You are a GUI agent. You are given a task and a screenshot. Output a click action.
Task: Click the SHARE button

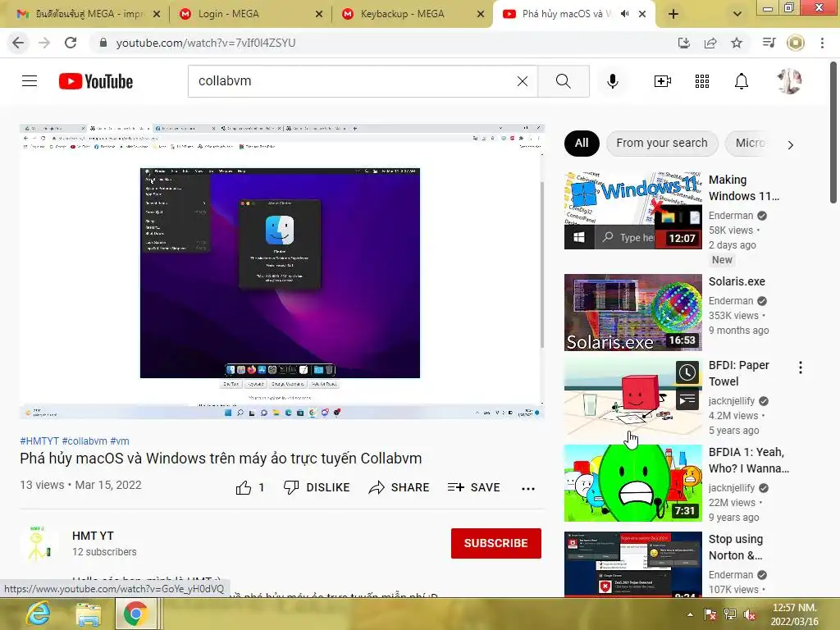(399, 487)
